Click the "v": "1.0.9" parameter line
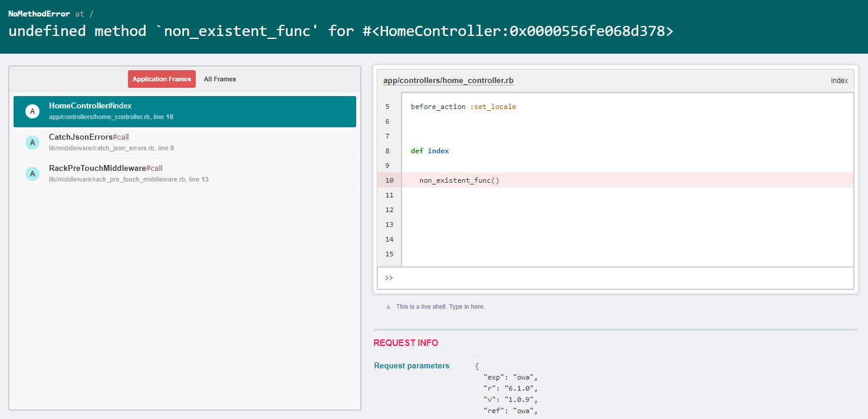The image size is (868, 419). 511,400
